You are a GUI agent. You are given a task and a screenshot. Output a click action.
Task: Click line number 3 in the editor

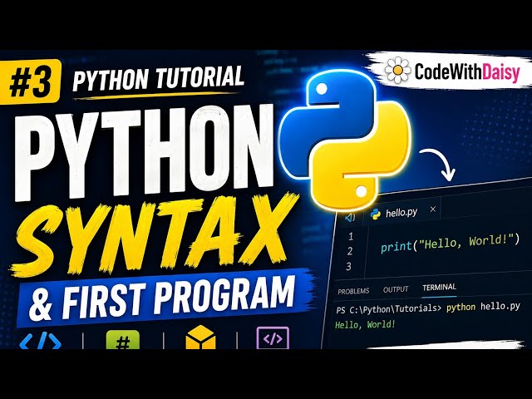pos(349,267)
